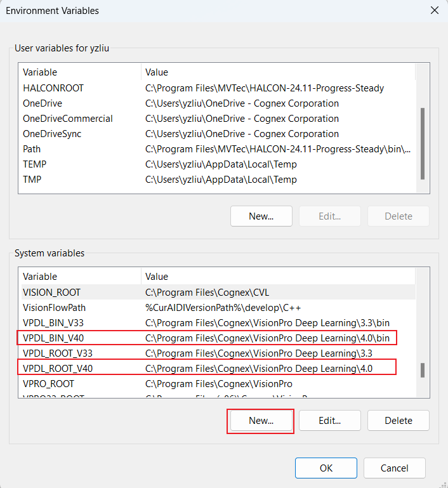The width and height of the screenshot is (448, 488).
Task: Select the user Path variable
Action: click(x=218, y=149)
